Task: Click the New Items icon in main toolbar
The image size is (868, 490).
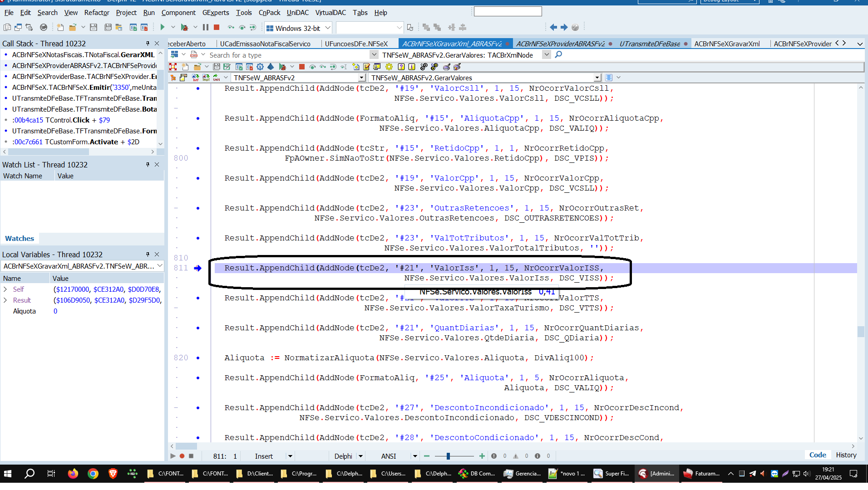Action: (60, 28)
